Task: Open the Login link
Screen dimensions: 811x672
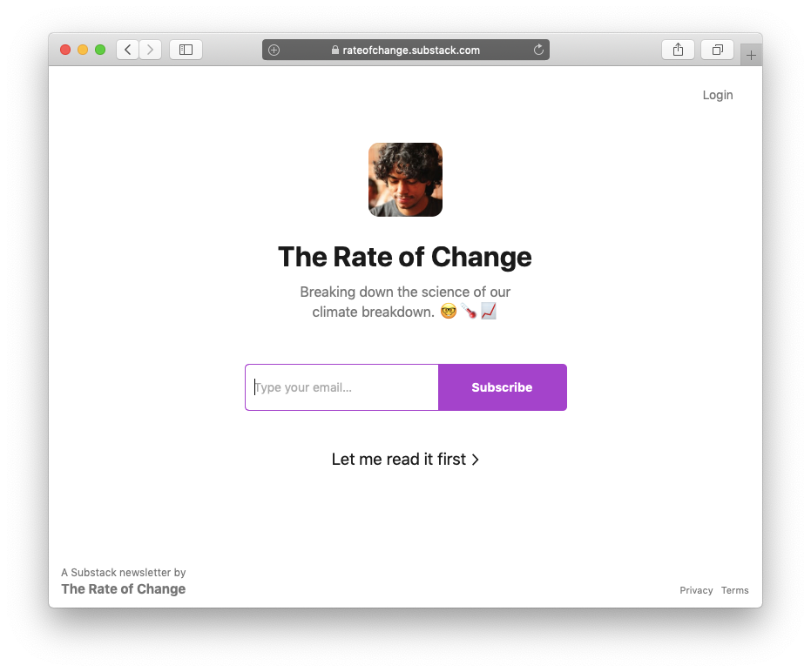Action: coord(718,95)
